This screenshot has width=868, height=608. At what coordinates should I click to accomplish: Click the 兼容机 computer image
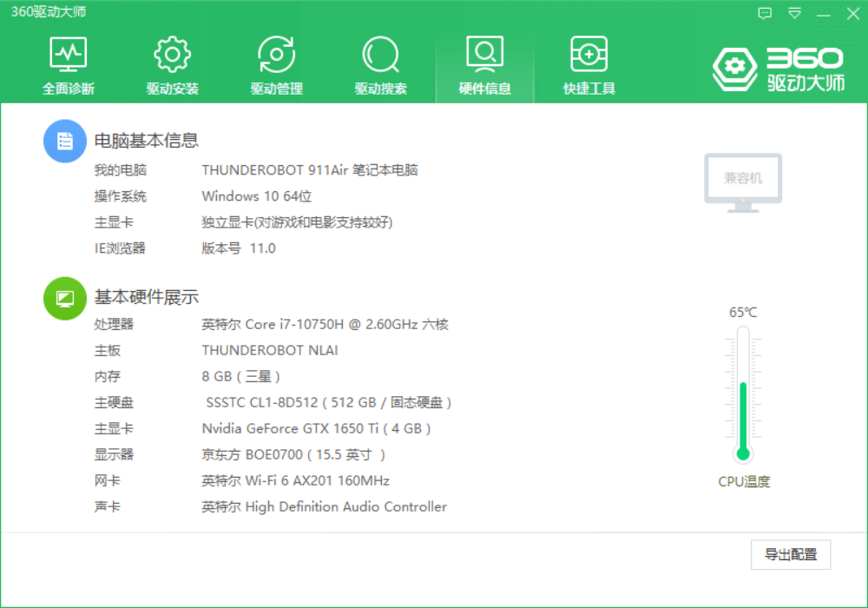[x=742, y=182]
